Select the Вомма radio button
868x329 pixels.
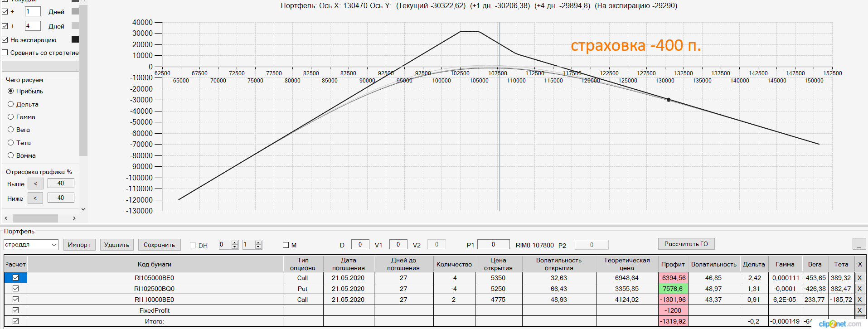click(x=11, y=155)
